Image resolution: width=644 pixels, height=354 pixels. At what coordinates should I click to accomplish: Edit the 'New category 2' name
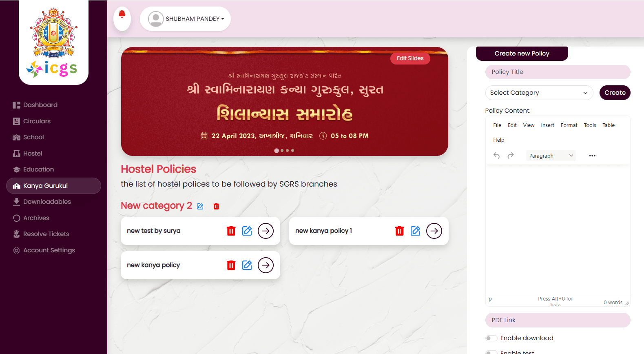click(x=200, y=207)
